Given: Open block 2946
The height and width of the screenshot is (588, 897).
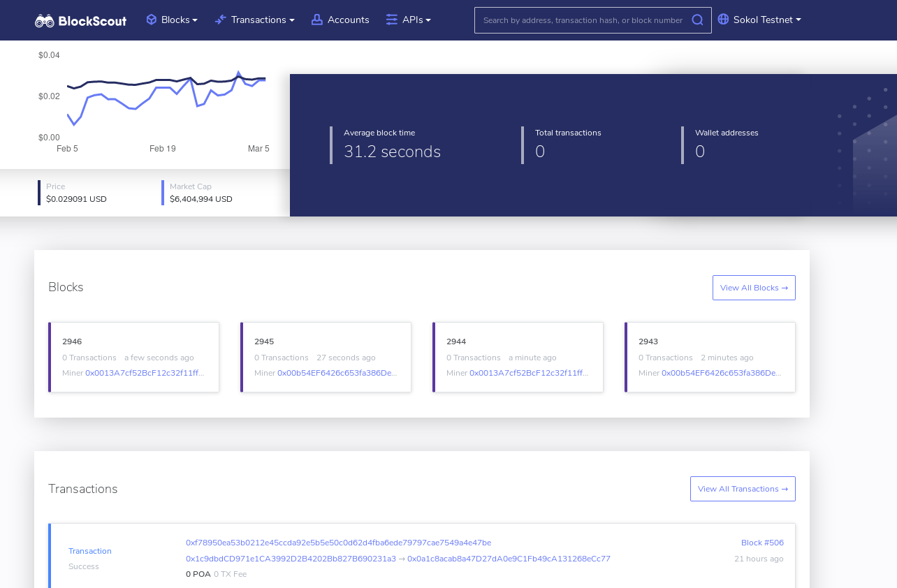Looking at the screenshot, I should click(x=72, y=341).
